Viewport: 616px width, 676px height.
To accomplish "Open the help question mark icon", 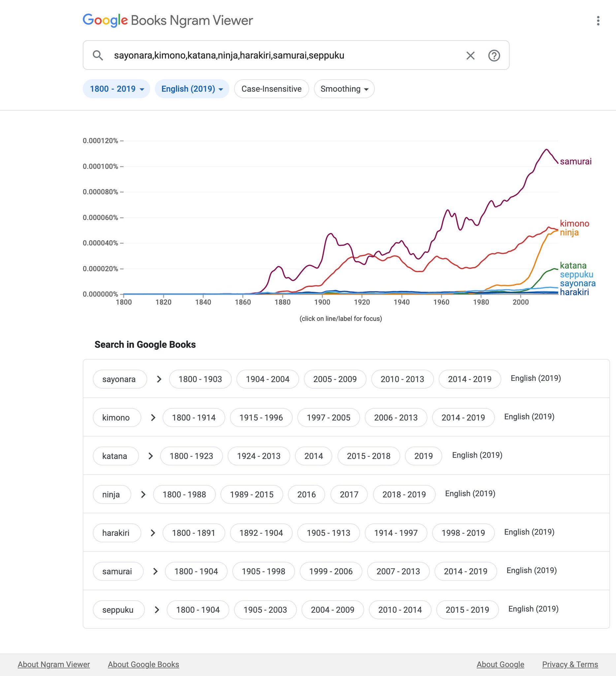I will [494, 55].
